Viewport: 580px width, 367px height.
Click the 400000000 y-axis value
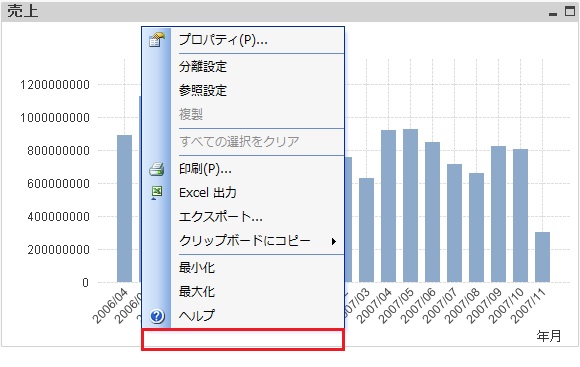pos(58,216)
